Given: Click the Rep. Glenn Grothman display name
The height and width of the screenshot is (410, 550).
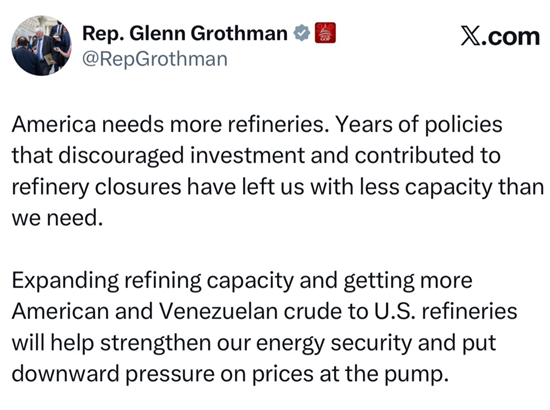Looking at the screenshot, I should pos(185,34).
